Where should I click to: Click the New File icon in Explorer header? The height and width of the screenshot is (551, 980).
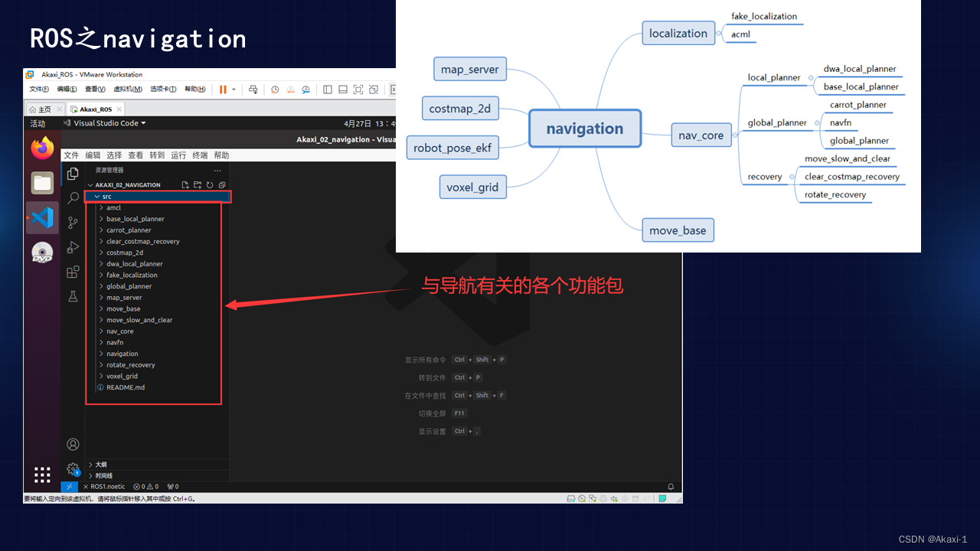[185, 184]
